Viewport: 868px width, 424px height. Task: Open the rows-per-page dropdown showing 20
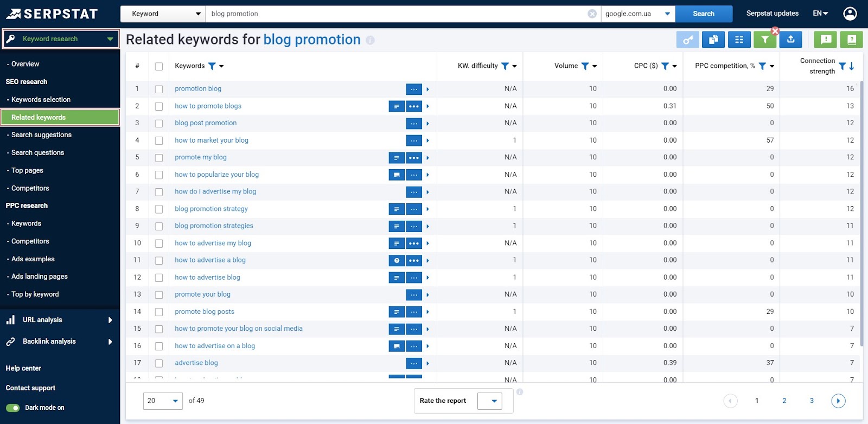click(x=163, y=401)
